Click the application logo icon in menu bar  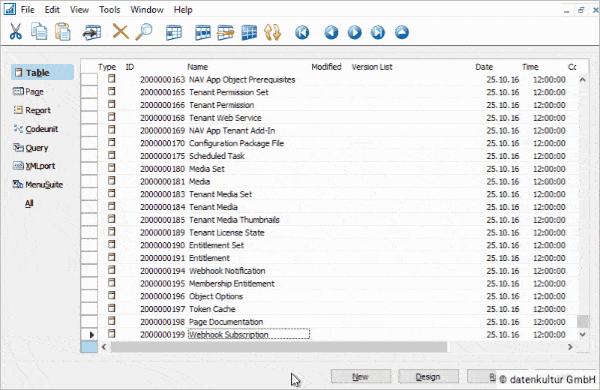tap(10, 8)
